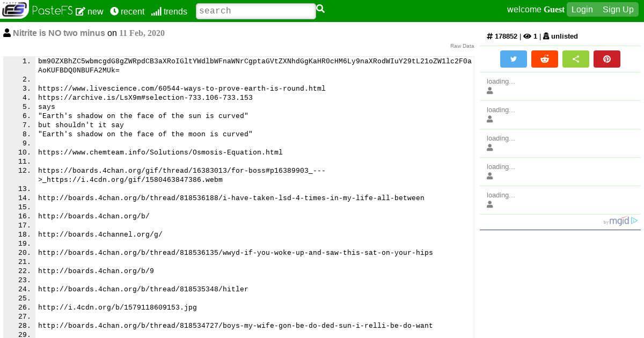Viewport: 644px width, 338px height.
Task: Share paste on Reddit
Action: (x=545, y=59)
